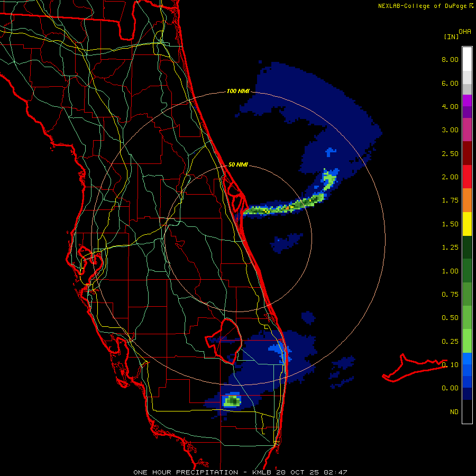Click the 100 NMI range ring label
Image resolution: width=476 pixels, height=476 pixels.
238,91
